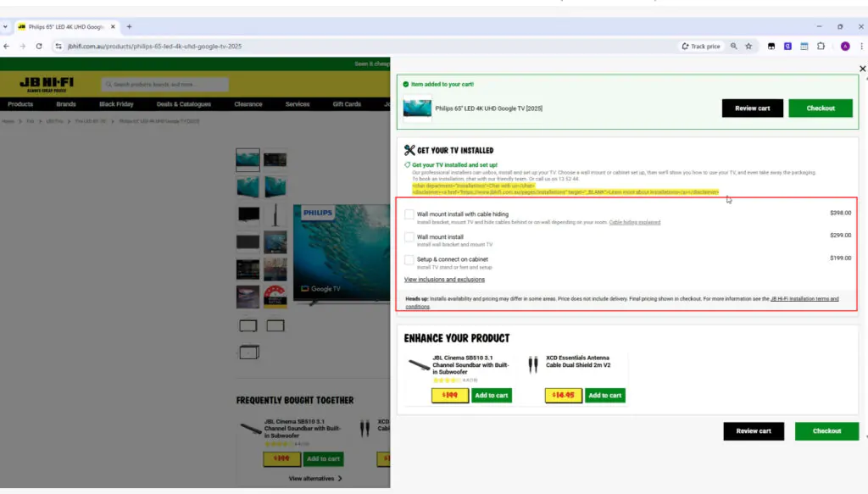Check the Setup & connect on cabinet option
868x494 pixels.
pos(409,259)
